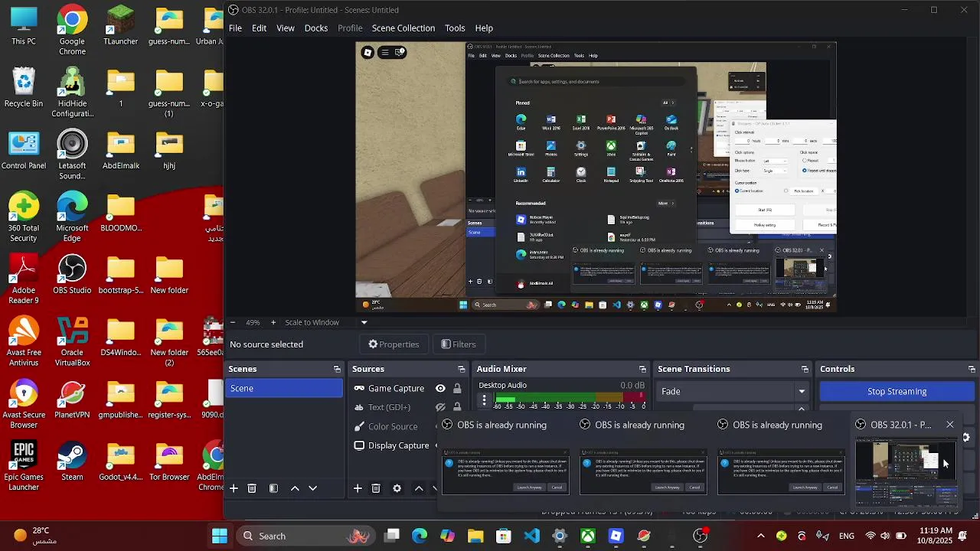This screenshot has width=980, height=551.
Task: Undock the Scenes panel
Action: 337,369
